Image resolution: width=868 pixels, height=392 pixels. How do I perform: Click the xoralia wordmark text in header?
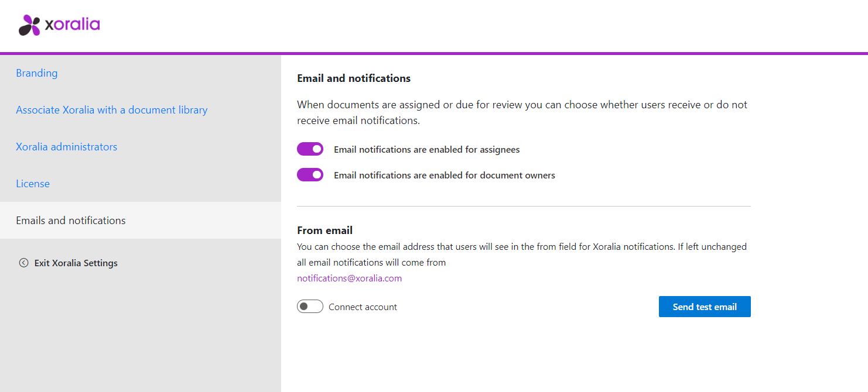(x=73, y=25)
